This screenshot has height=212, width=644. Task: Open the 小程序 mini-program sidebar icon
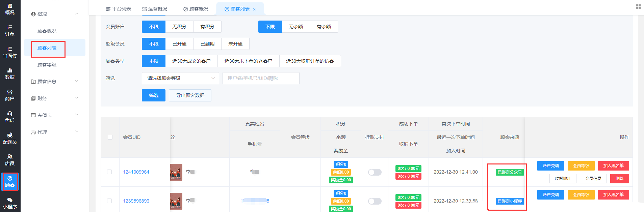tap(10, 203)
